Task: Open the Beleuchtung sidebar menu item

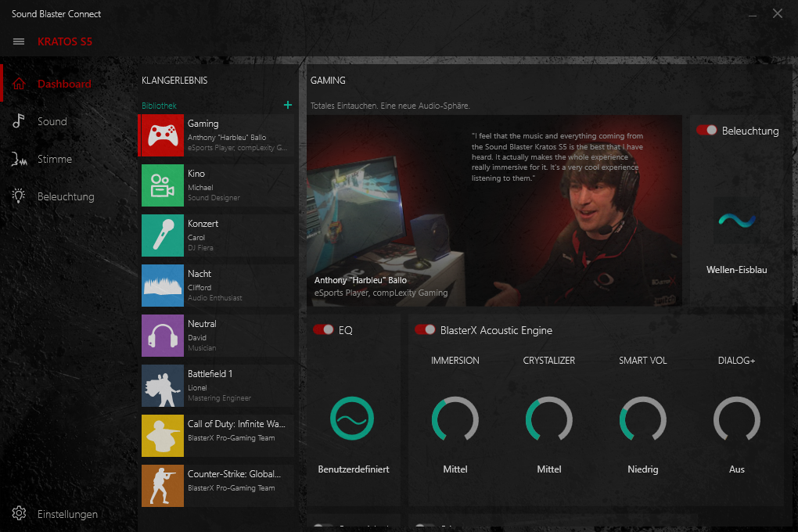Action: [69, 196]
